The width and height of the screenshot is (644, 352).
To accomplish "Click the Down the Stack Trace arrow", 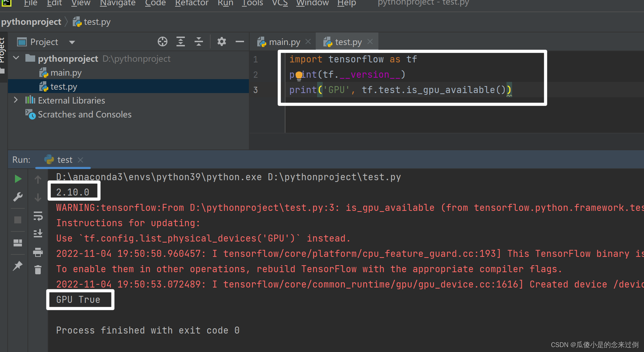I will pos(38,198).
